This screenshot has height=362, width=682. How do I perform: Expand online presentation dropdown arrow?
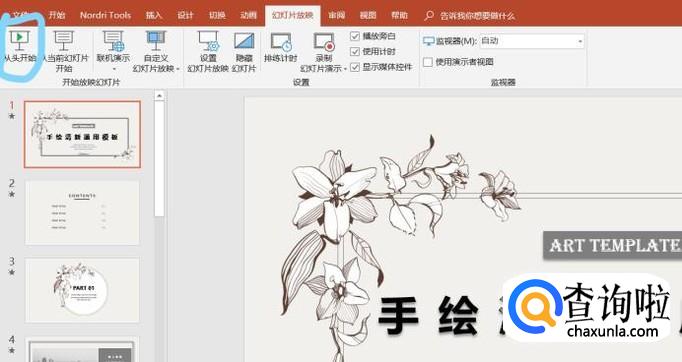[x=114, y=69]
